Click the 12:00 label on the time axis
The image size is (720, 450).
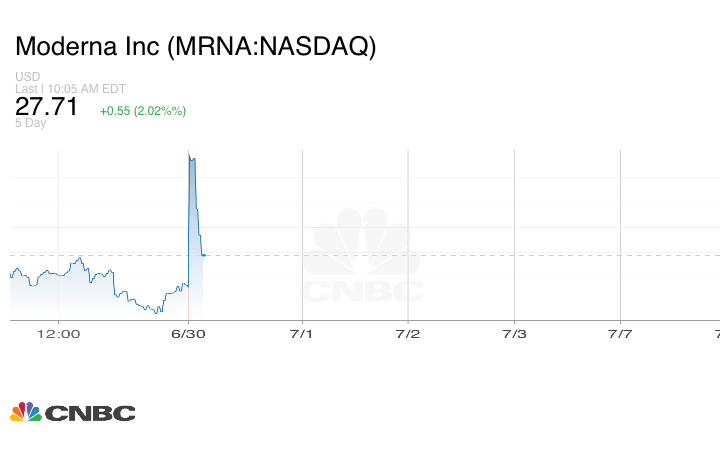[59, 333]
